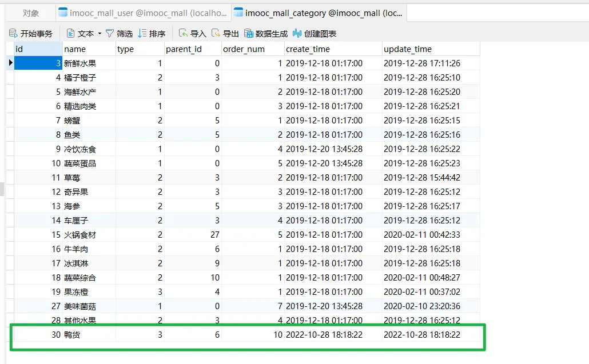Click the name column header

(x=89, y=49)
